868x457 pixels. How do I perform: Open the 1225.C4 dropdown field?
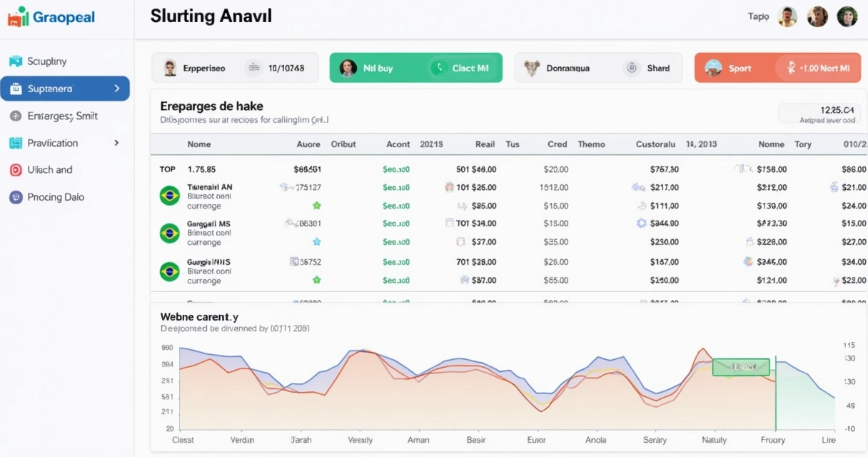(x=819, y=114)
